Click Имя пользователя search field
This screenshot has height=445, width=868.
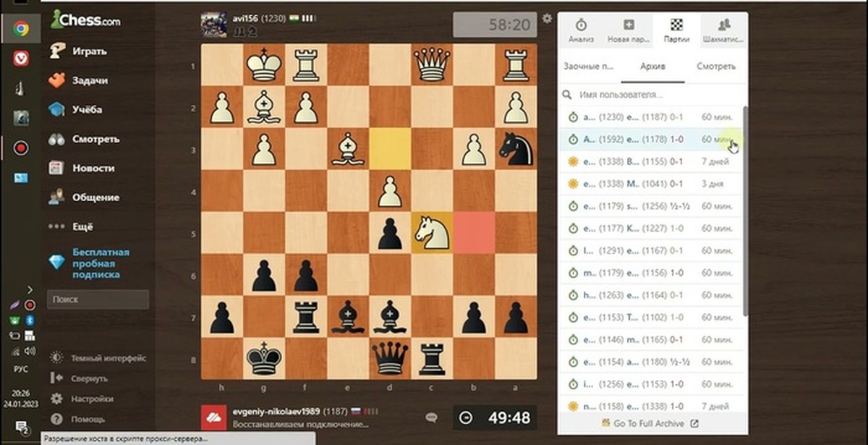tap(651, 95)
